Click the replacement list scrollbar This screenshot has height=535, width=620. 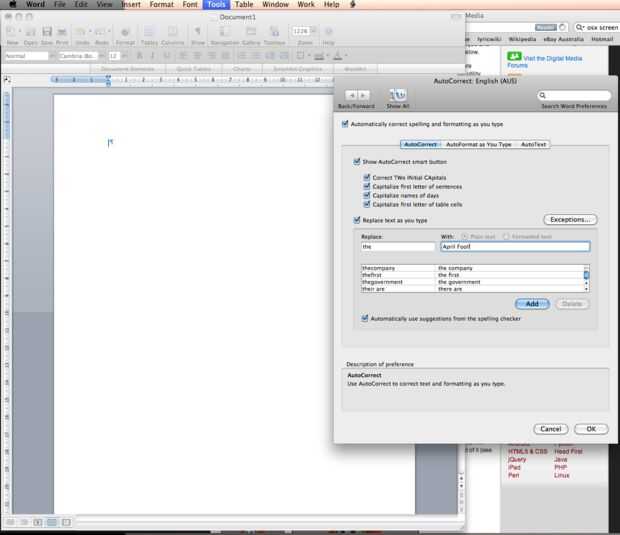(x=586, y=278)
